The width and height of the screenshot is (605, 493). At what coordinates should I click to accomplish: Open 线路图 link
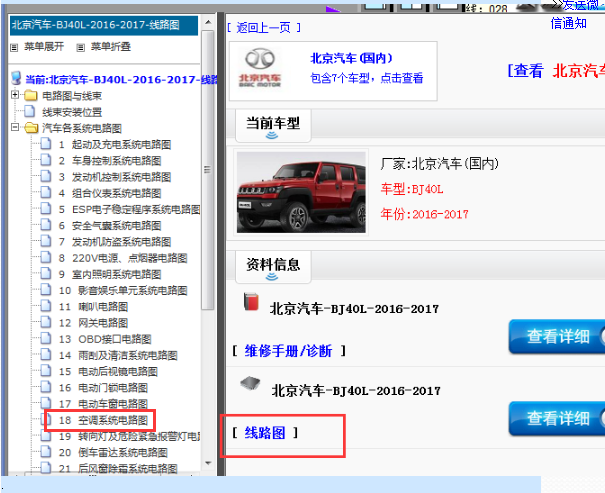(x=265, y=433)
